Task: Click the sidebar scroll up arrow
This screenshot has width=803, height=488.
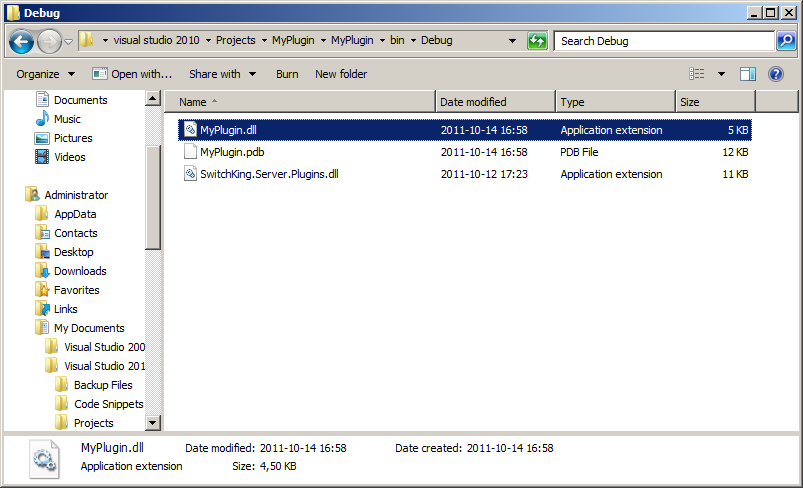Action: click(153, 98)
